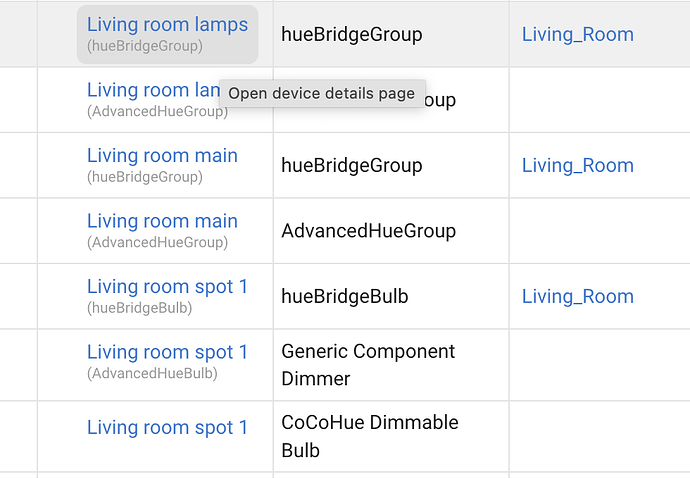Open Living room main hueBridgeGroup device link
The width and height of the screenshot is (690, 478).
tap(162, 156)
